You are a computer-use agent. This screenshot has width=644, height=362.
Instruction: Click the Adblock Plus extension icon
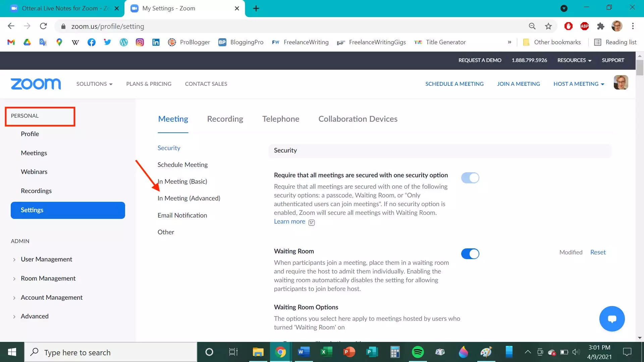click(584, 26)
